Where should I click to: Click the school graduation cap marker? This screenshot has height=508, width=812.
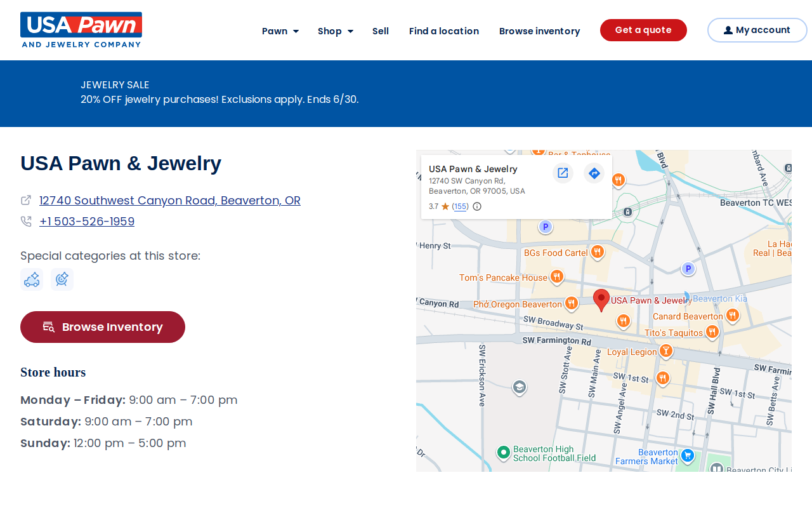point(520,387)
